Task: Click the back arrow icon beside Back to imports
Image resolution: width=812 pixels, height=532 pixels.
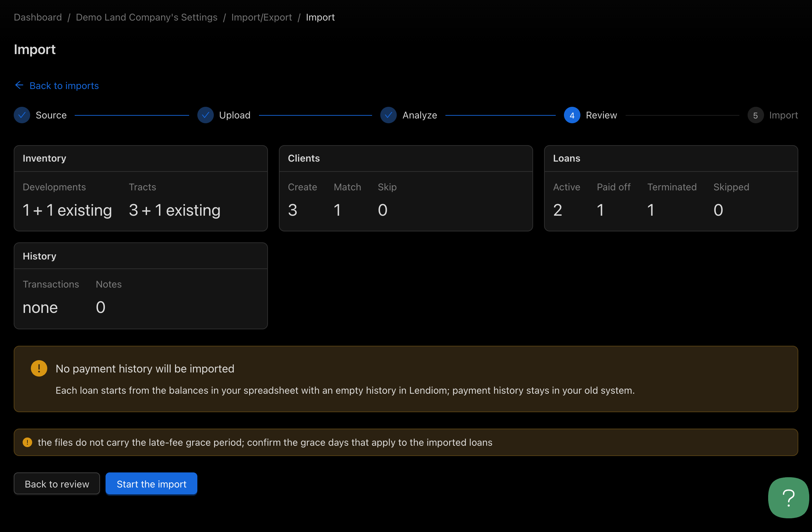Action: [19, 85]
